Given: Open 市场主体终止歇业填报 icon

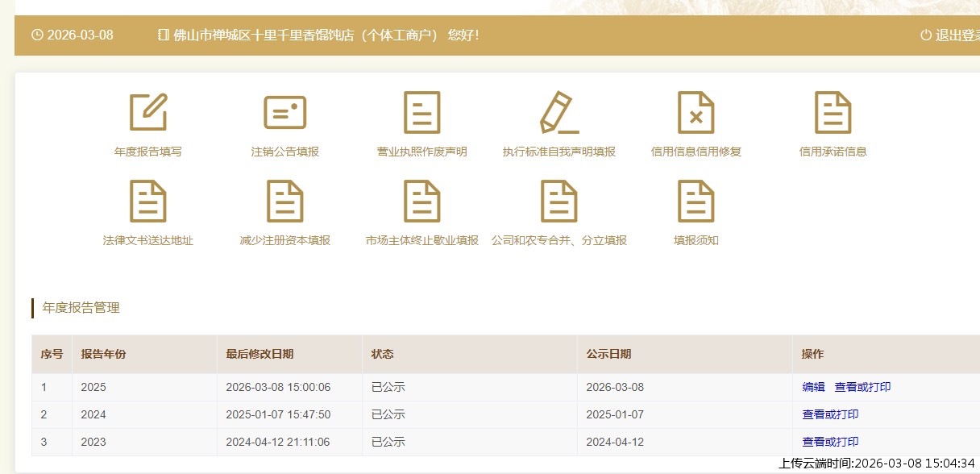Looking at the screenshot, I should click(421, 201).
